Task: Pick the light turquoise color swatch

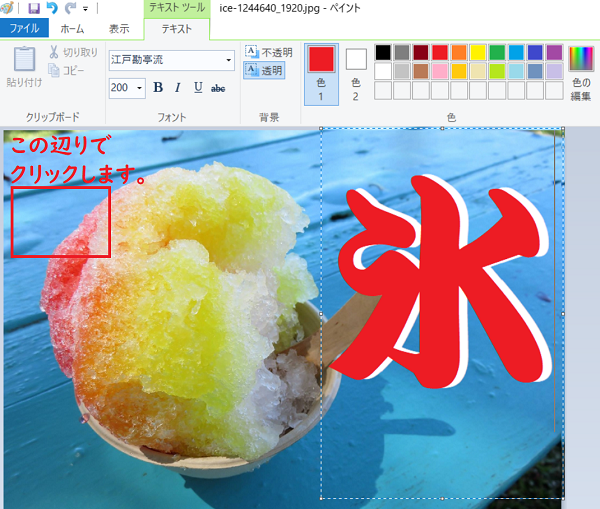Action: [x=516, y=71]
